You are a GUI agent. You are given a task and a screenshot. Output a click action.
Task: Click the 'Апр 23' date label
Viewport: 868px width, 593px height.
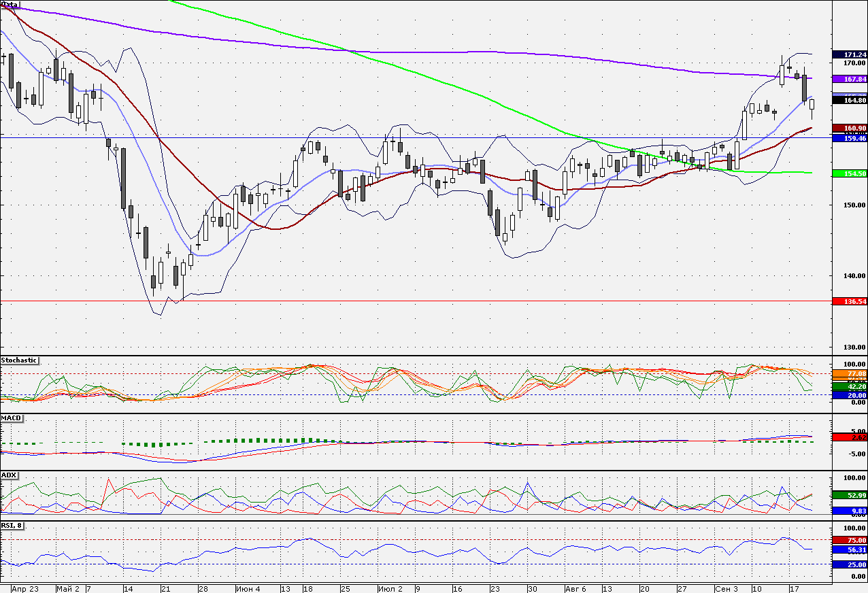[x=24, y=588]
